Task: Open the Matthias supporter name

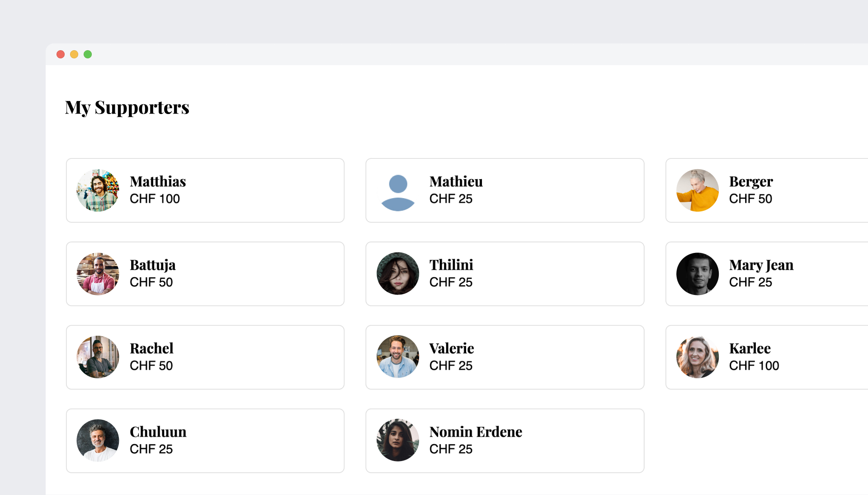Action: 158,181
